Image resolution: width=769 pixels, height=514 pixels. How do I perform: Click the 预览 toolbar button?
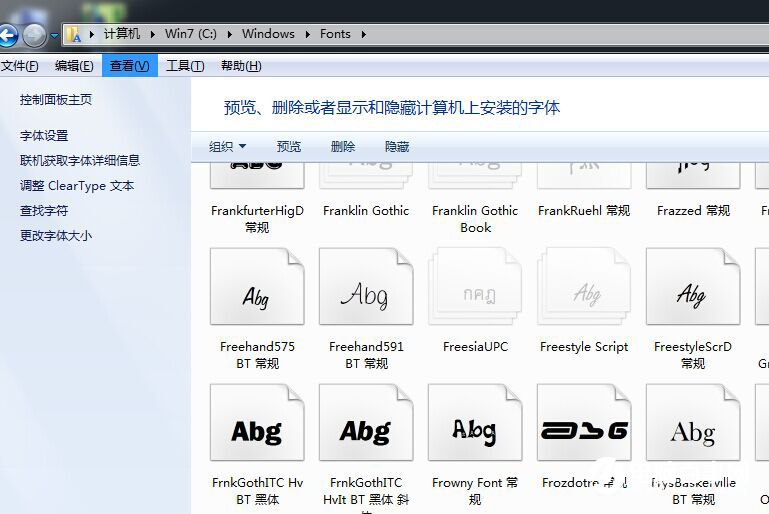(289, 146)
